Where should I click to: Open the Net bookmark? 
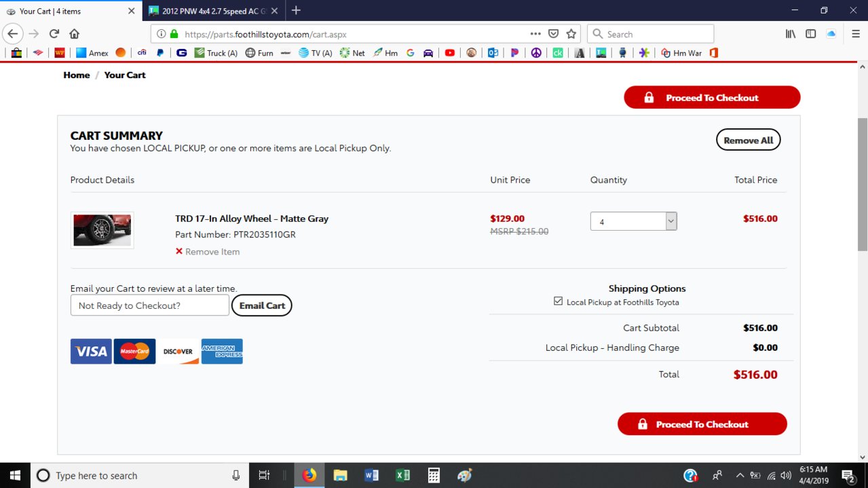(x=352, y=53)
